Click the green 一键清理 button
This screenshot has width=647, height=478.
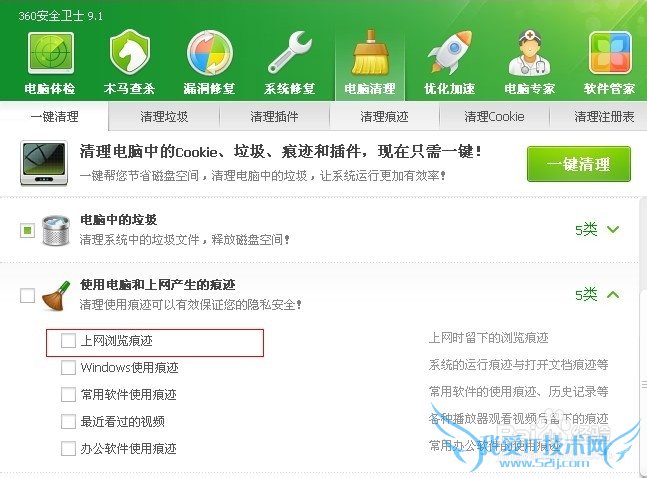(x=579, y=164)
